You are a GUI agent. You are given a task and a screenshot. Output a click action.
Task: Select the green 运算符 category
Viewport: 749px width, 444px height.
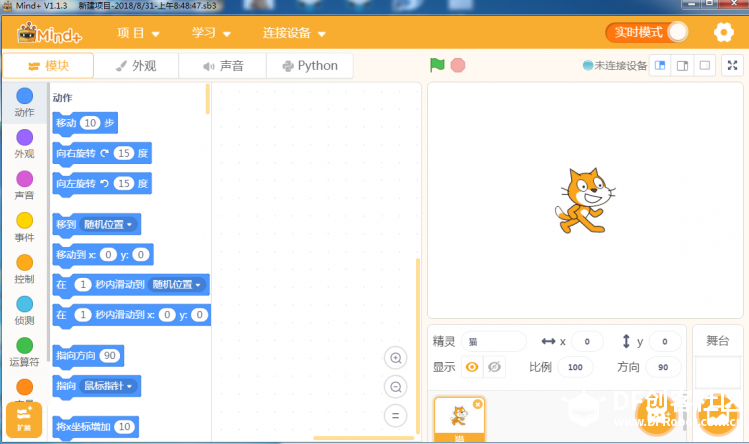coord(24,352)
